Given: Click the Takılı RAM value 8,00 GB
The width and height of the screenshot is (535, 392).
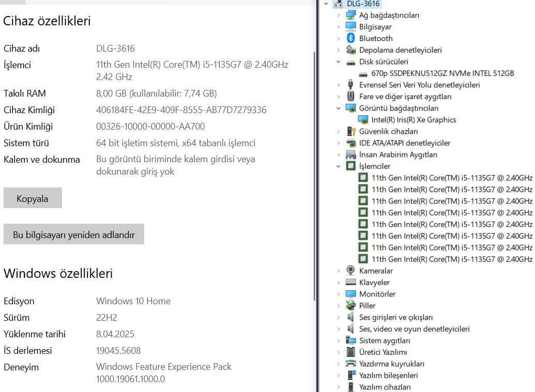Looking at the screenshot, I should click(x=156, y=93).
